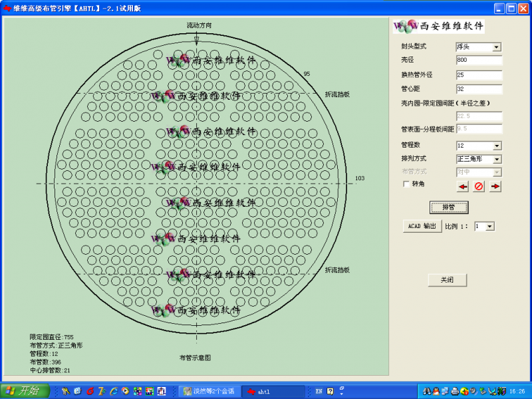Open the 布管方式 dropdown showing 对中

[497, 172]
